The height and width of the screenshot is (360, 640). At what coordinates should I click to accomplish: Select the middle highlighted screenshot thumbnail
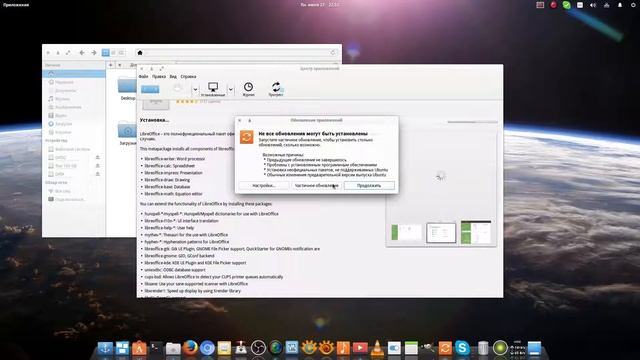441,233
